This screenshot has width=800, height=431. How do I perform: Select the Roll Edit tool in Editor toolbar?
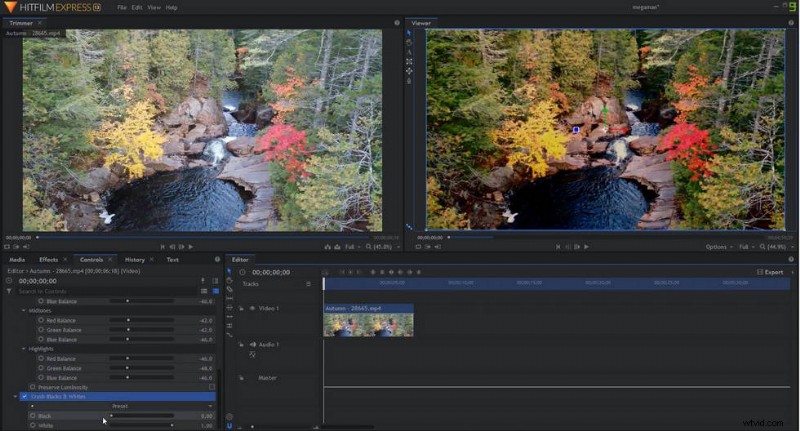tap(229, 326)
